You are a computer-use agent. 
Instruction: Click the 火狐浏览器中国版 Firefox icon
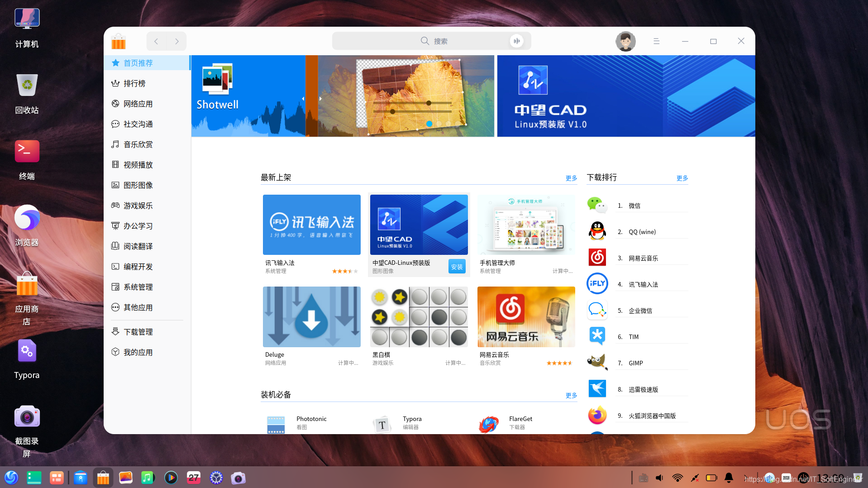tap(597, 415)
